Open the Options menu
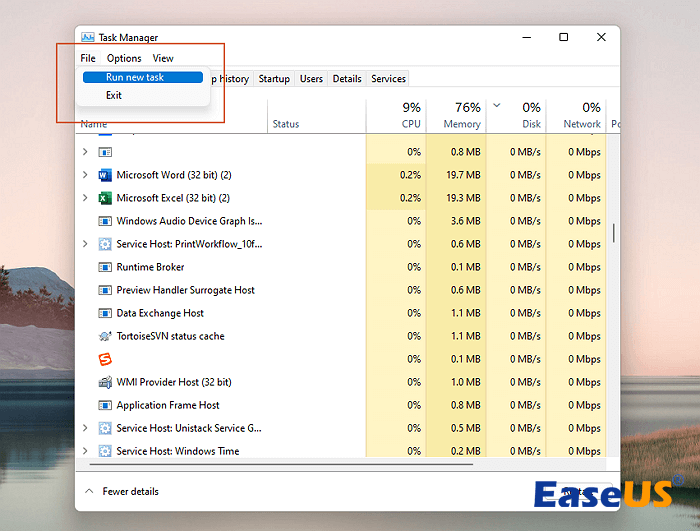Viewport: 700px width, 531px height. pyautogui.click(x=124, y=58)
